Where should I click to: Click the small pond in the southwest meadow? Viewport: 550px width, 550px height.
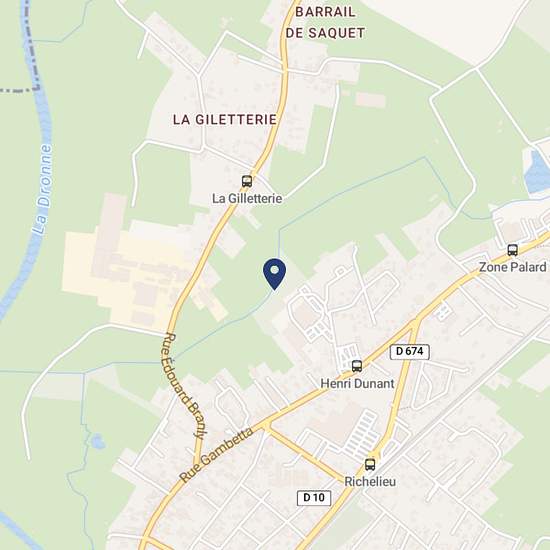point(97,442)
